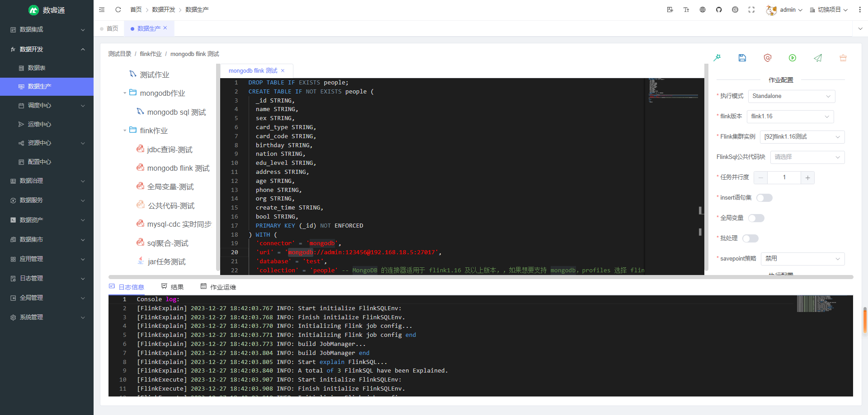The image size is (868, 415).
Task: Click the SQL editor minimap
Action: tap(674, 90)
